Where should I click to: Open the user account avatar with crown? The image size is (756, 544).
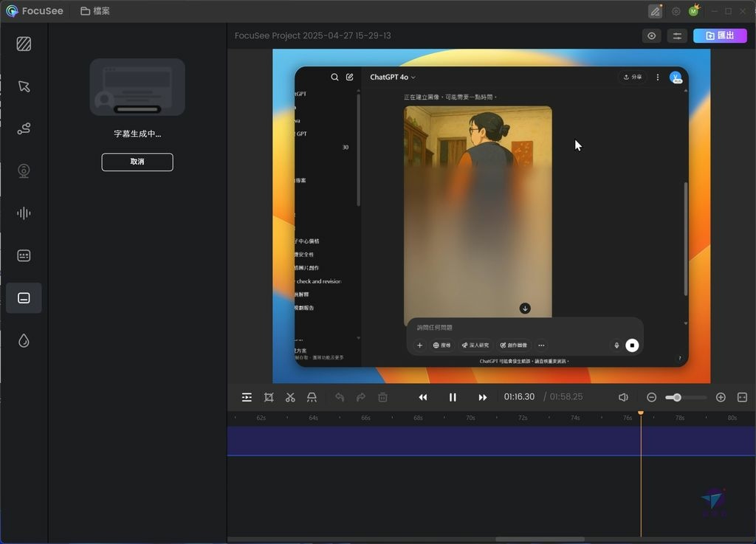click(x=694, y=10)
